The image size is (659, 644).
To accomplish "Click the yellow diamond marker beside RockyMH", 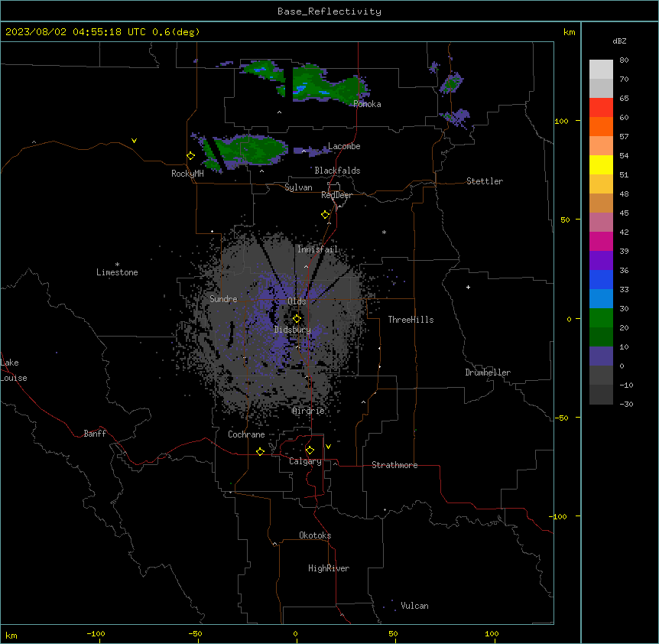I will click(190, 156).
